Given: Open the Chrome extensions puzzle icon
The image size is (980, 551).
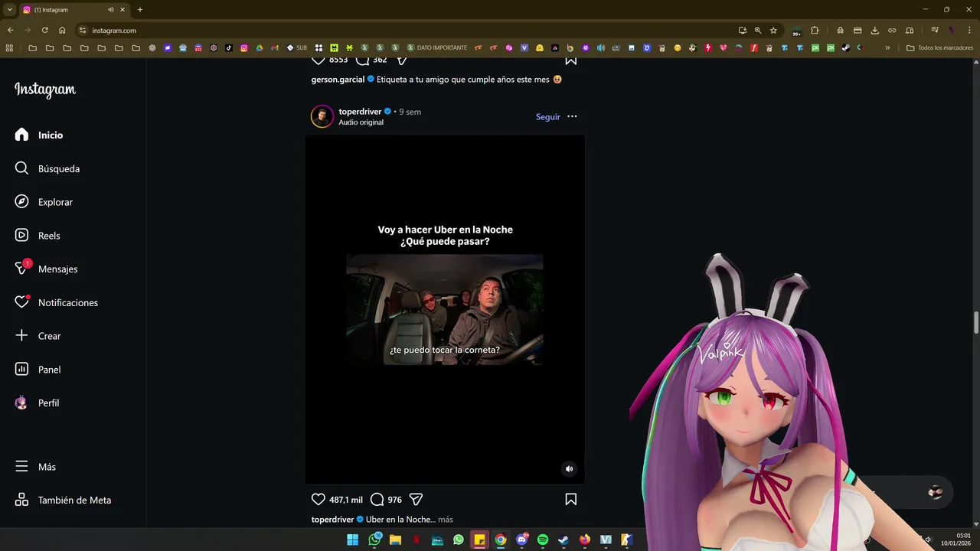Looking at the screenshot, I should click(815, 31).
